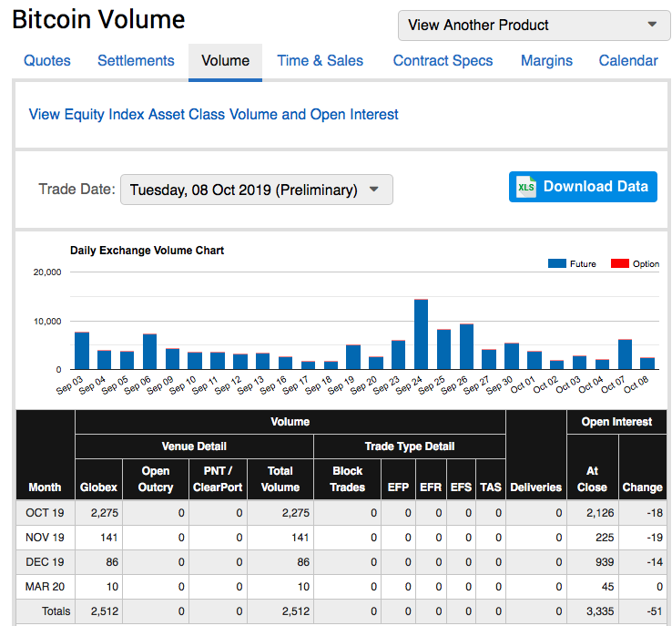Click the Total Volume column header
Viewport: 672px width, 626px height.
tap(280, 478)
